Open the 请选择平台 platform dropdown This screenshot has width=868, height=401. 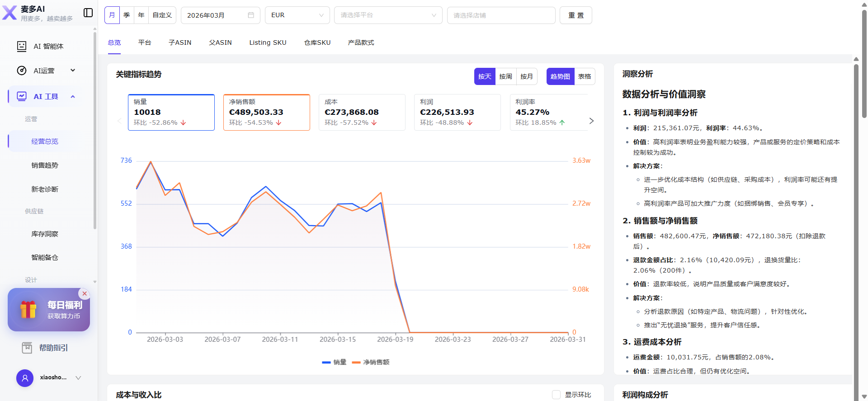[x=388, y=15]
